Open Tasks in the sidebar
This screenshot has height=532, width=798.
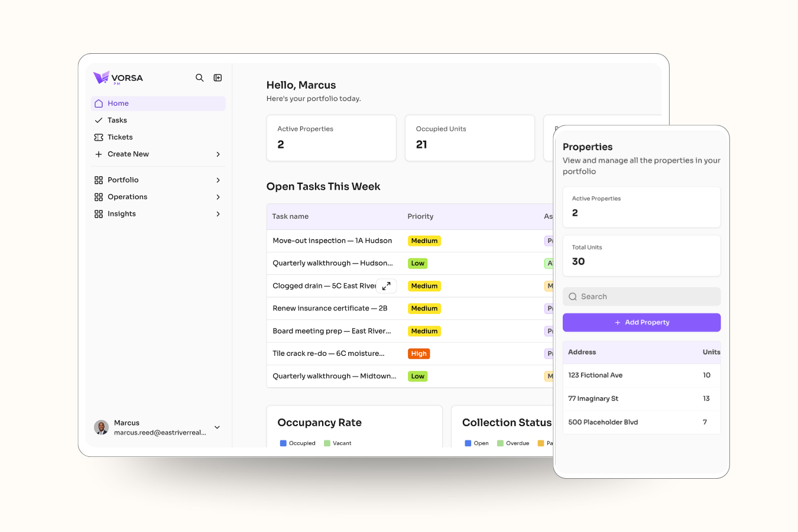pos(158,121)
